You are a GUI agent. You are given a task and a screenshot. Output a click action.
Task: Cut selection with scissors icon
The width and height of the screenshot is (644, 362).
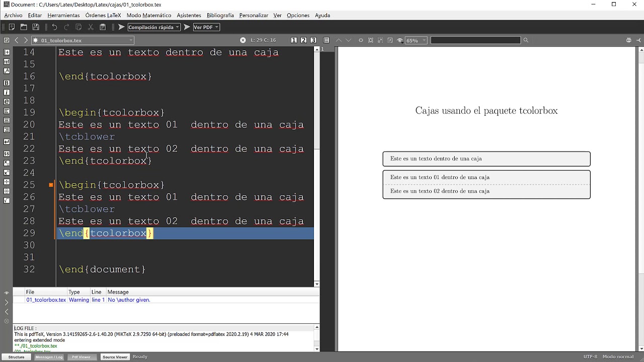[91, 27]
